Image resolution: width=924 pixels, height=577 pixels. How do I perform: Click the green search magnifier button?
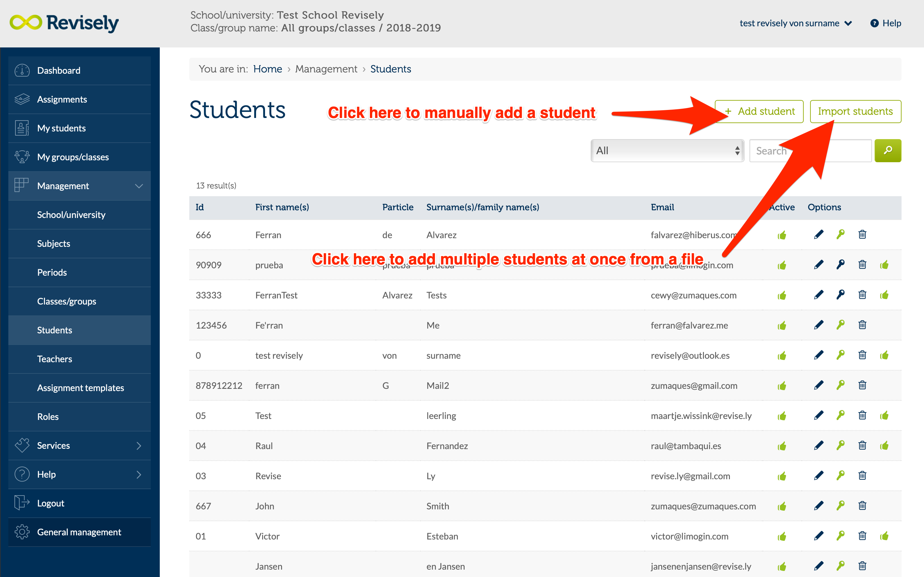click(x=888, y=150)
